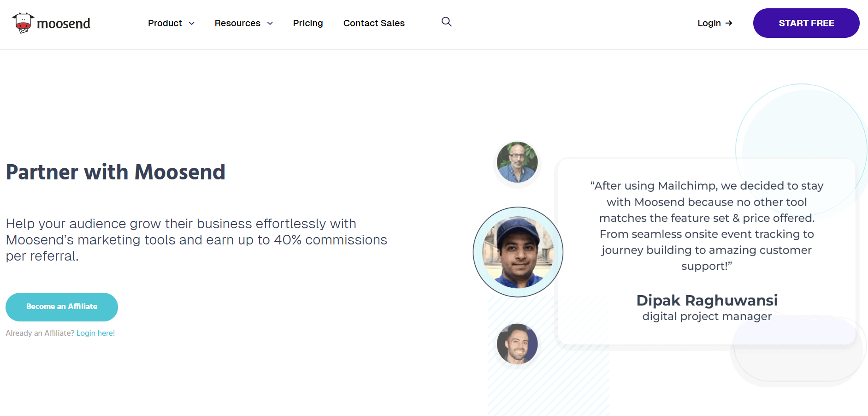Click the testimonial quote text
The height and width of the screenshot is (416, 868).
tap(707, 226)
